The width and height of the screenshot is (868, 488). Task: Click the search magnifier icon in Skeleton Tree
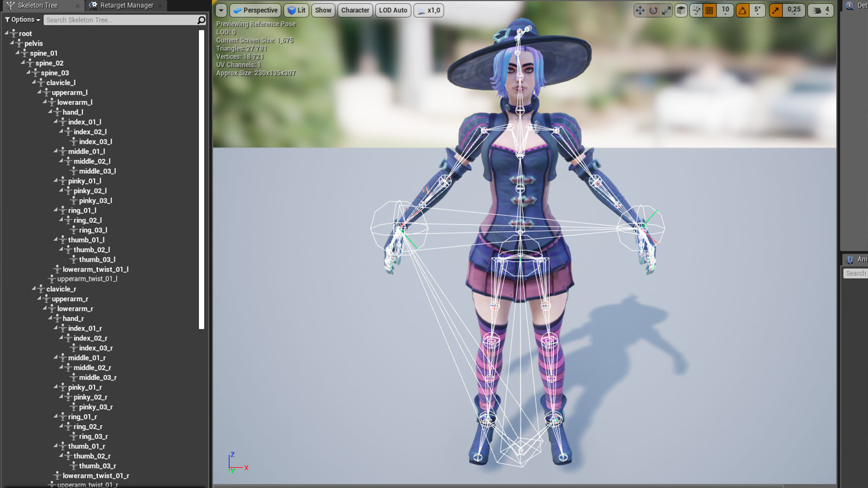[x=201, y=20]
